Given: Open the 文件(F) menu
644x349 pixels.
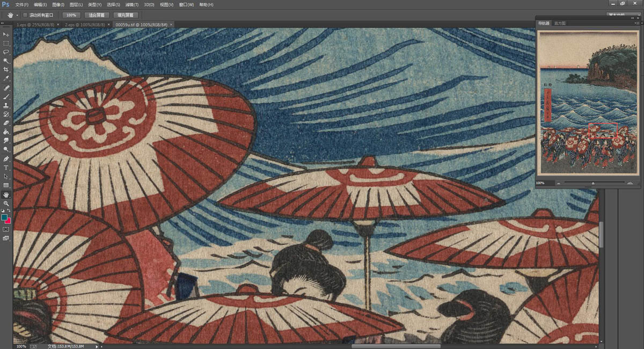Looking at the screenshot, I should (22, 5).
